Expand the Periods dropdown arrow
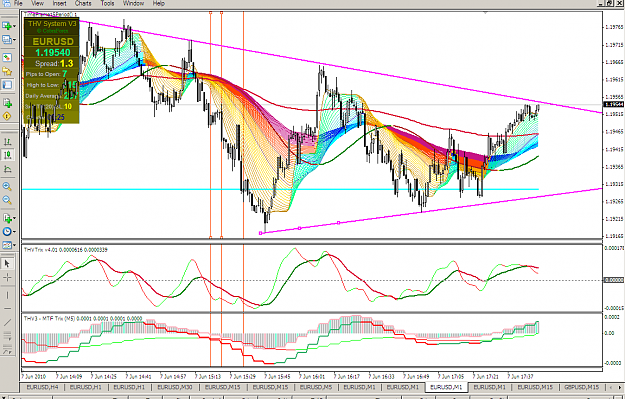Screen dimensions: 625x399 [x=15, y=232]
